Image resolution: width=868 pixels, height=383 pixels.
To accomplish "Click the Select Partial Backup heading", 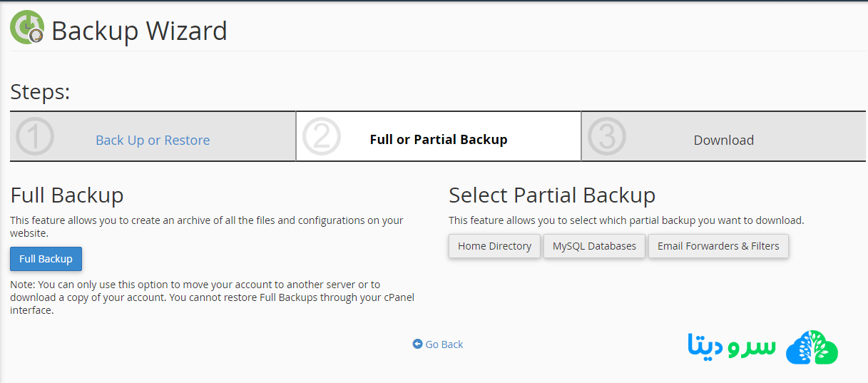I will coord(551,195).
